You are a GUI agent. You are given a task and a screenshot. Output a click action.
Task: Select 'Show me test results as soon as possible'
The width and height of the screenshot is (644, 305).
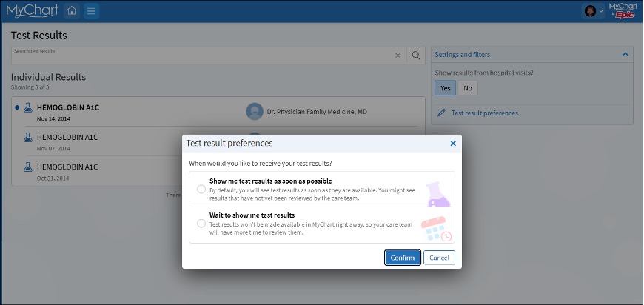201,189
